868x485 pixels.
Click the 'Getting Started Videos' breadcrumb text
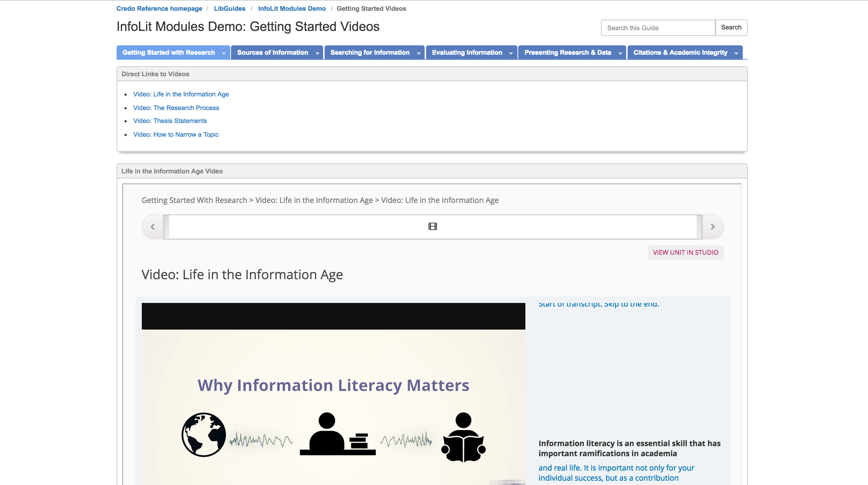tap(371, 9)
